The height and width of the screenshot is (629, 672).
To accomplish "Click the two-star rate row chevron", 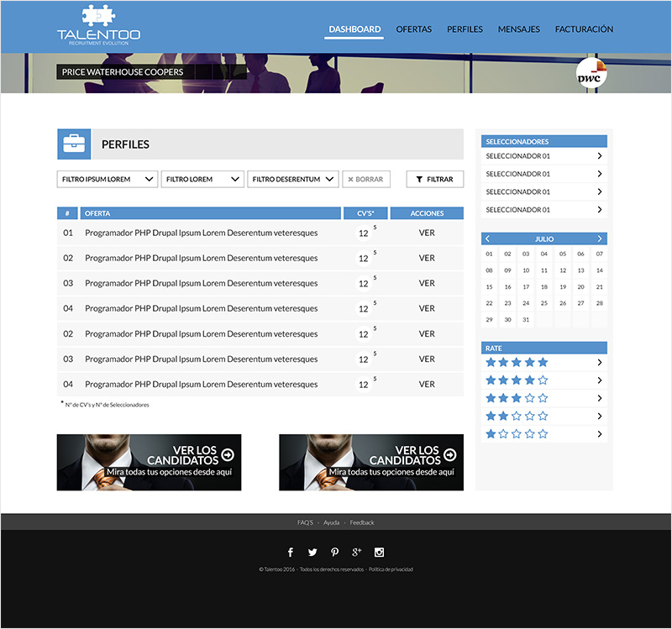I will tap(600, 416).
